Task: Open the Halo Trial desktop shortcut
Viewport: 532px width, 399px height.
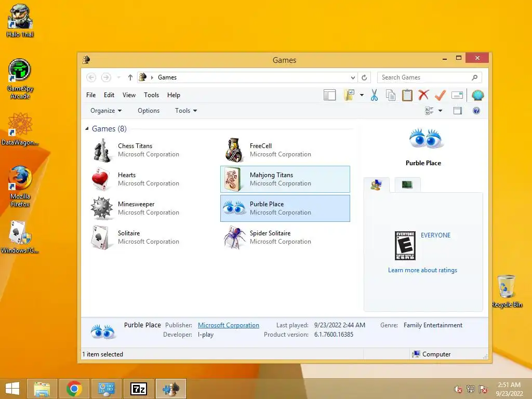Action: (20, 21)
